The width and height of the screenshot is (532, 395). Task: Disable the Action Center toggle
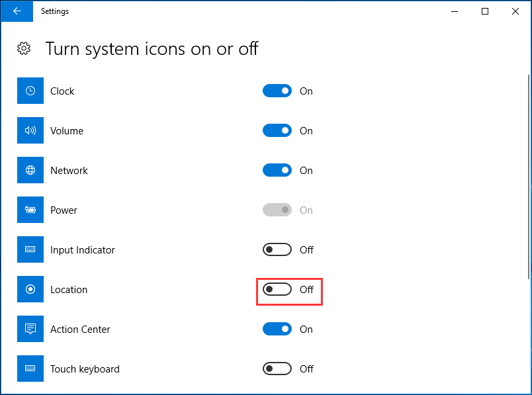(277, 329)
